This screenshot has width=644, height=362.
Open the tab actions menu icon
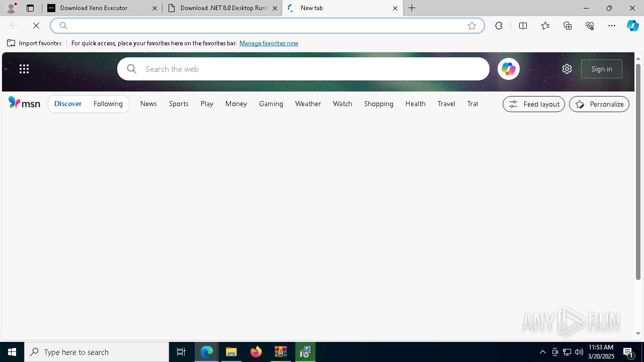(x=30, y=8)
